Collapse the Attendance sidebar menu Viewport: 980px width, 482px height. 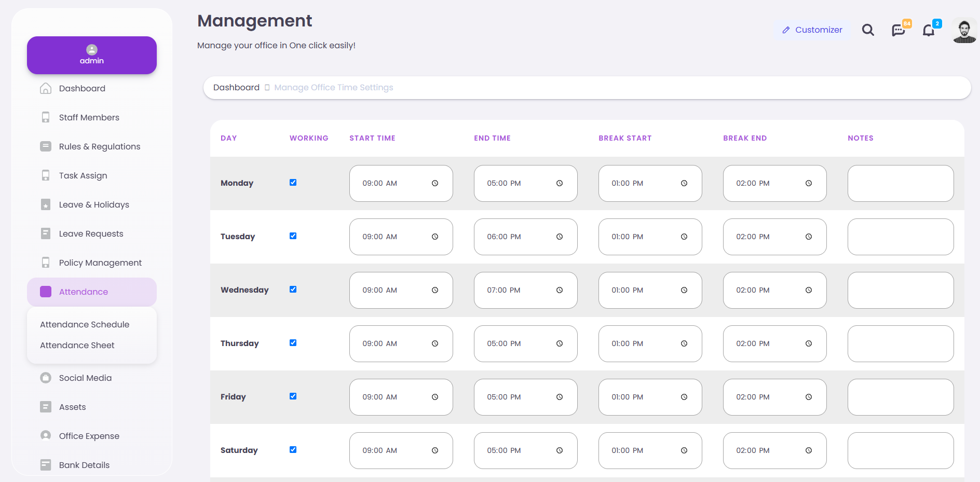tap(92, 292)
